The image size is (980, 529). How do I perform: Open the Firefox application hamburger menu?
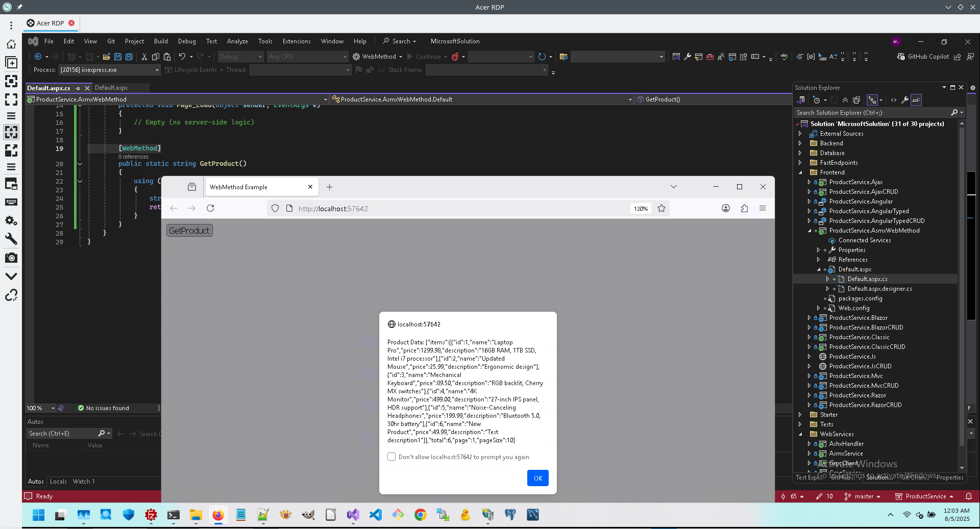pos(763,208)
